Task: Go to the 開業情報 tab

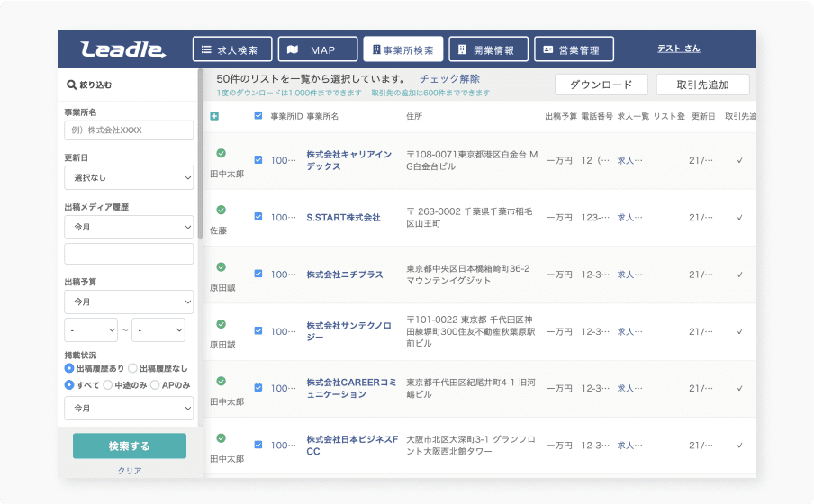Action: click(489, 49)
